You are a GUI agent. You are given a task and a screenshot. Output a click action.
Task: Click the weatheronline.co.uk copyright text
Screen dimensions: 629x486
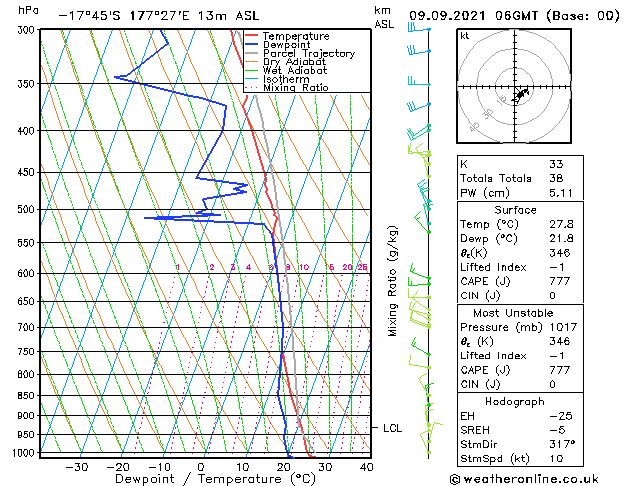(524, 479)
